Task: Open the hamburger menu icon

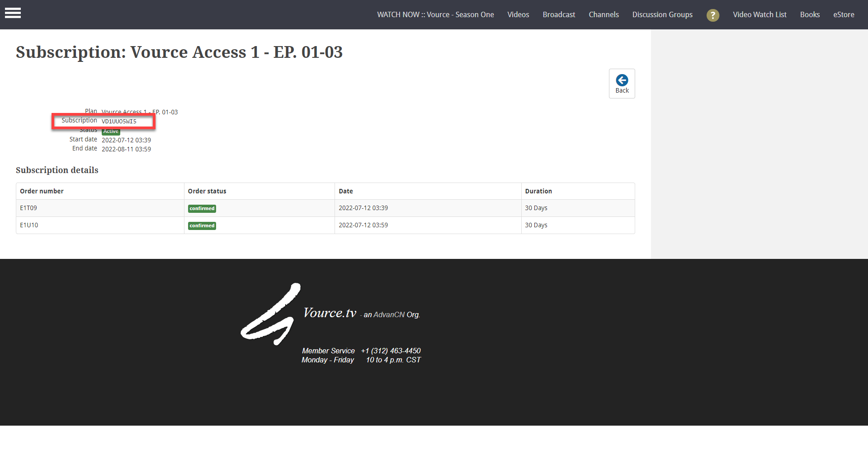Action: point(13,13)
